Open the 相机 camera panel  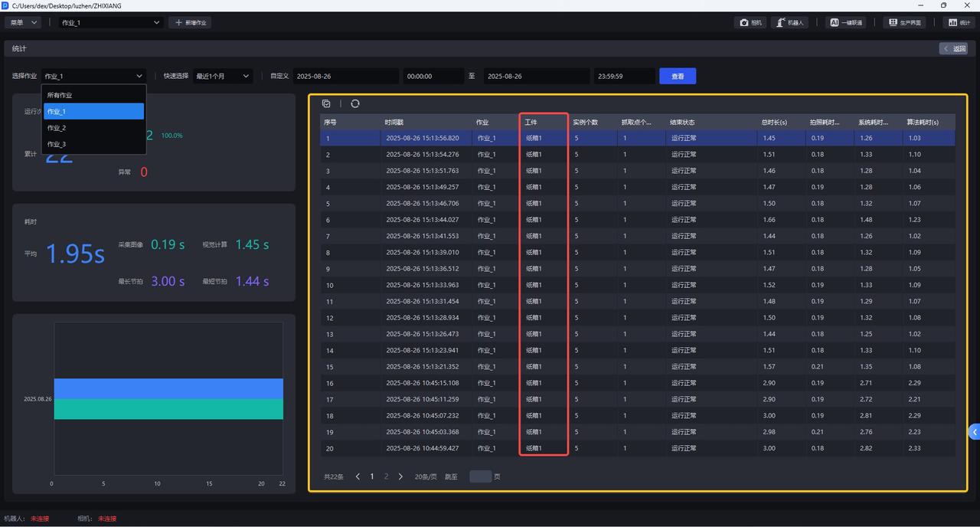click(x=750, y=23)
